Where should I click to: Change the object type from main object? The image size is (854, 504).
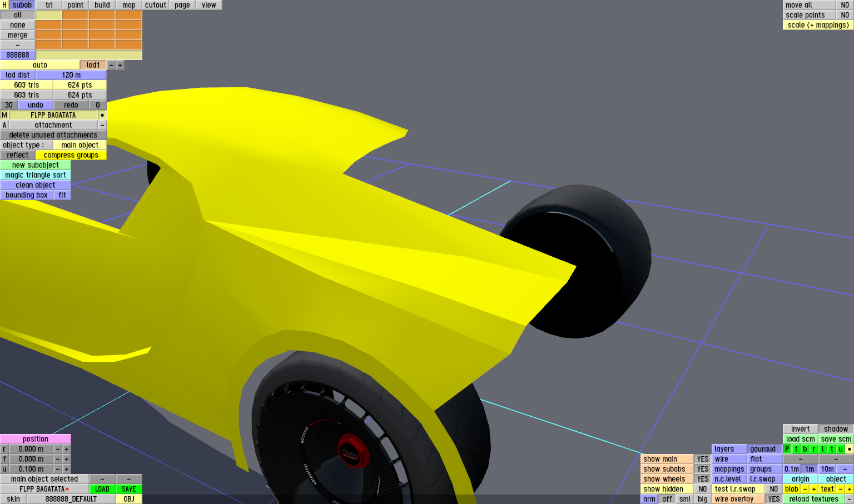(80, 145)
